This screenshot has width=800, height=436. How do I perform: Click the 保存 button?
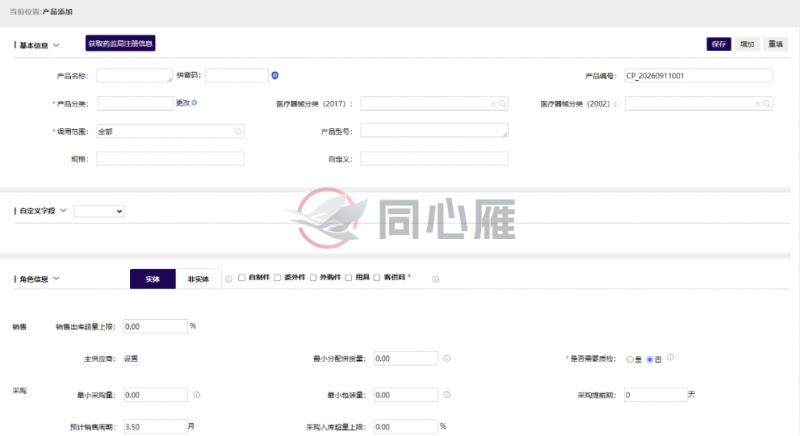coord(719,44)
